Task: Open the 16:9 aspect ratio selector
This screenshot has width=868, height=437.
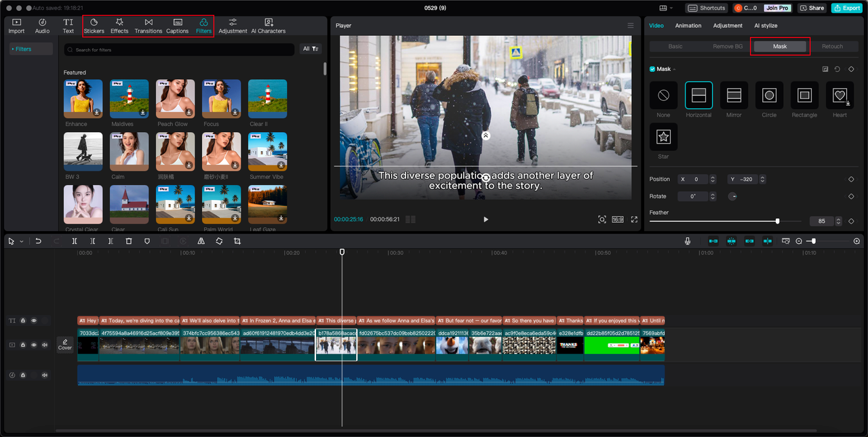Action: point(618,220)
